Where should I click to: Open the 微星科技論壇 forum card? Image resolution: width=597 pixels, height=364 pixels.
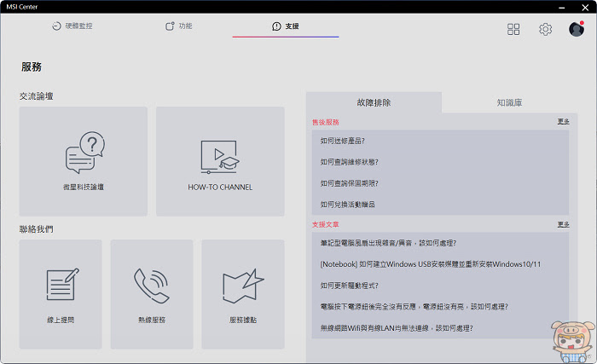84,161
